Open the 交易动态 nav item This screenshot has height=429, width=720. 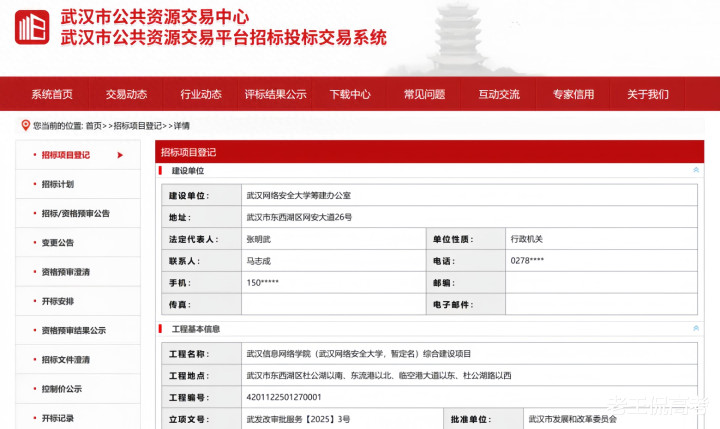[x=126, y=94]
